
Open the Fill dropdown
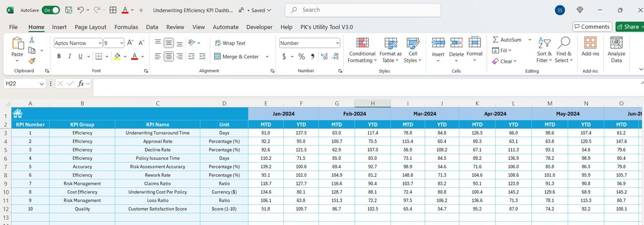coord(501,50)
